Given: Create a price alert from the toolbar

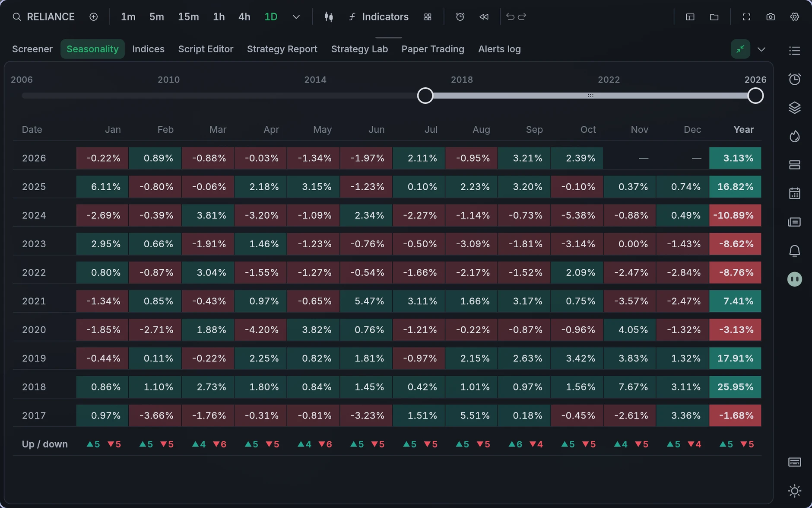Looking at the screenshot, I should [460, 17].
